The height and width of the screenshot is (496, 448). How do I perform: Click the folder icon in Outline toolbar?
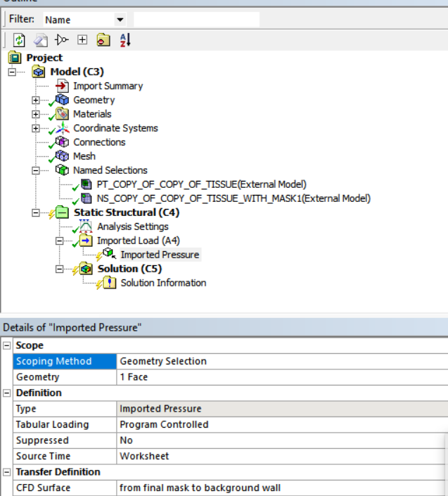[x=103, y=40]
